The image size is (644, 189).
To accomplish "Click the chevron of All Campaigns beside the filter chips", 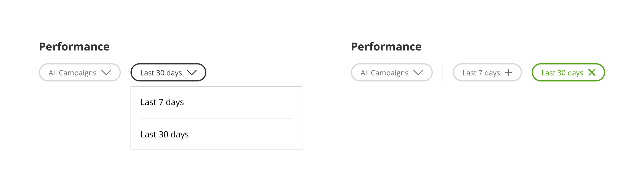I will coord(418,73).
